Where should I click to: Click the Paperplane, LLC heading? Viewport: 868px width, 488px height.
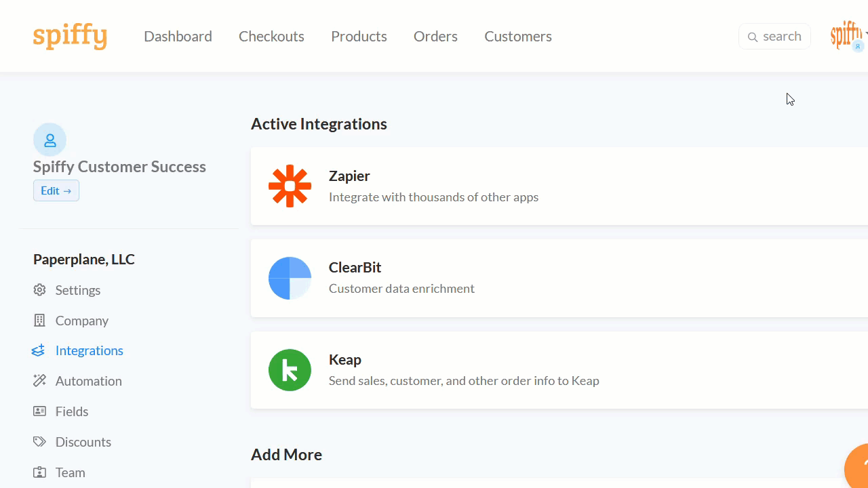tap(84, 260)
